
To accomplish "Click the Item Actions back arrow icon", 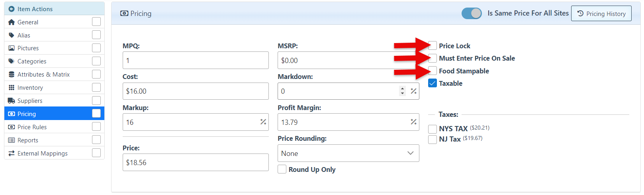I will [12, 9].
